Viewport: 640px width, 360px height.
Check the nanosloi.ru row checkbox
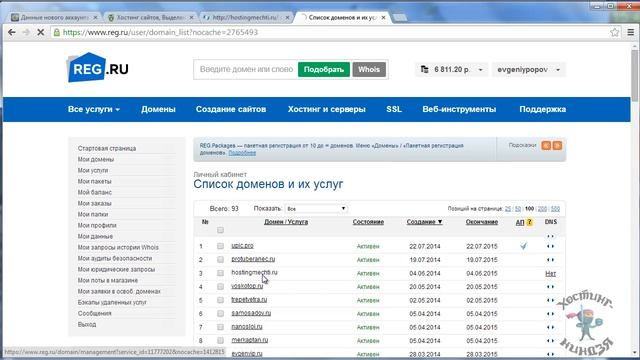coord(220,327)
